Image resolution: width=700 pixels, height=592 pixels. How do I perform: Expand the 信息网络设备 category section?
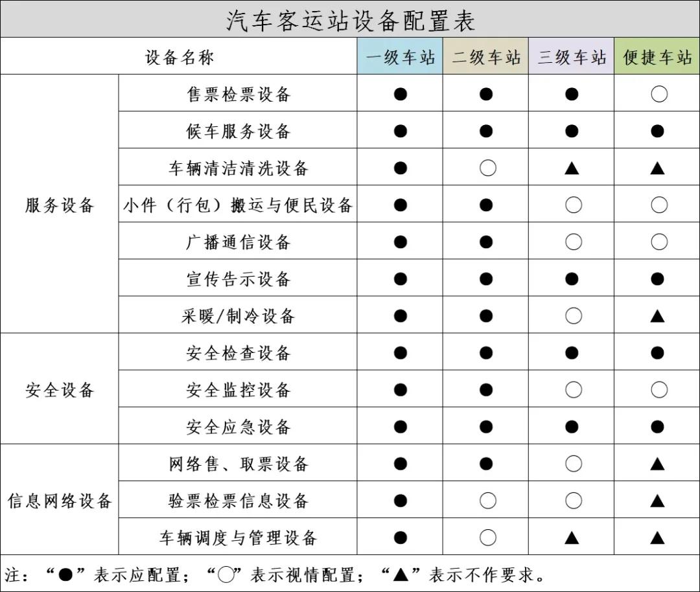tap(60, 501)
